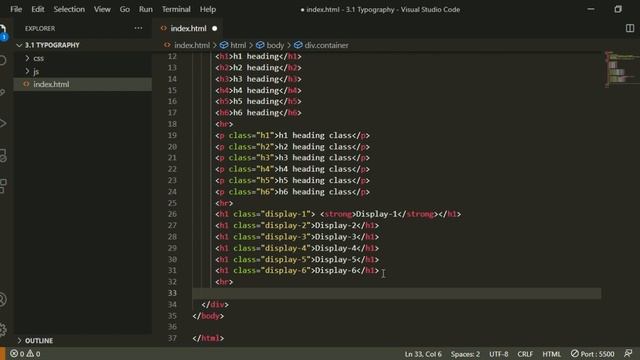Click the "h6 heading" code line
640x360 pixels.
(258, 113)
